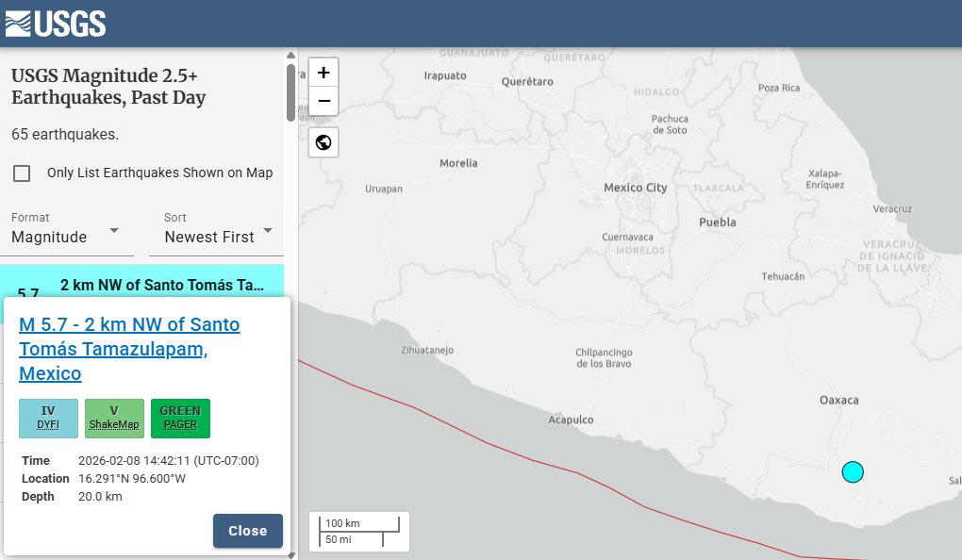962x560 pixels.
Task: Click the Irapuato map label
Action: 445,75
